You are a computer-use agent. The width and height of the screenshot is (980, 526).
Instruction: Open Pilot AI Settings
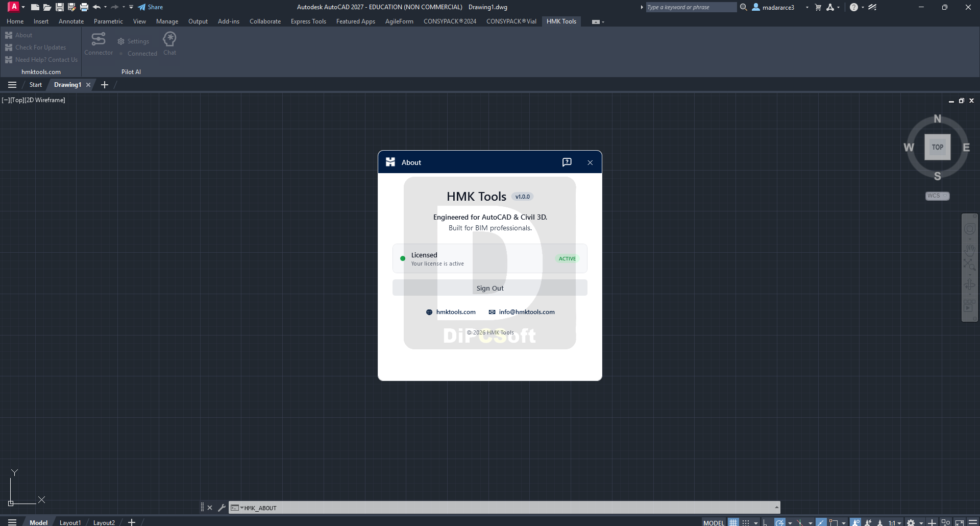(x=133, y=41)
